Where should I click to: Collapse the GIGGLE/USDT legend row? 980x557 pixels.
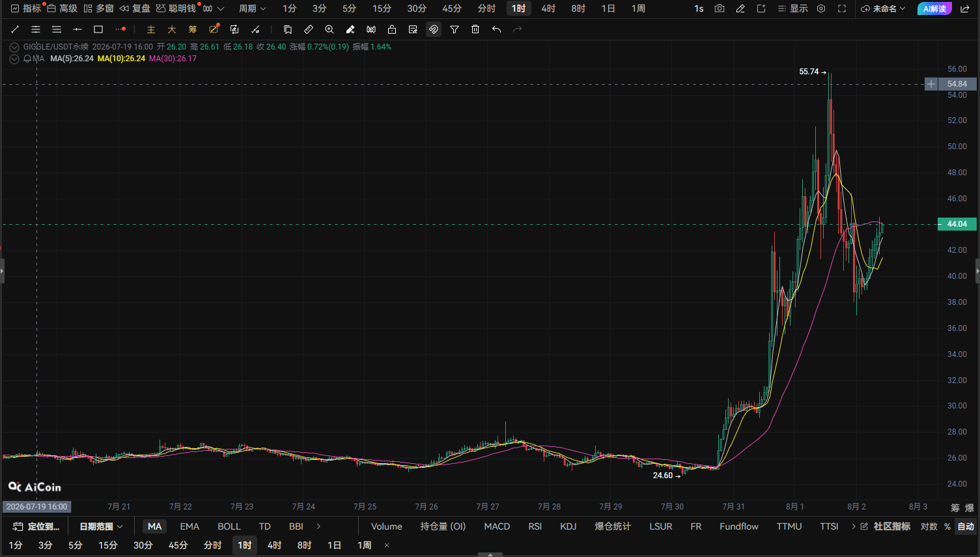(14, 47)
